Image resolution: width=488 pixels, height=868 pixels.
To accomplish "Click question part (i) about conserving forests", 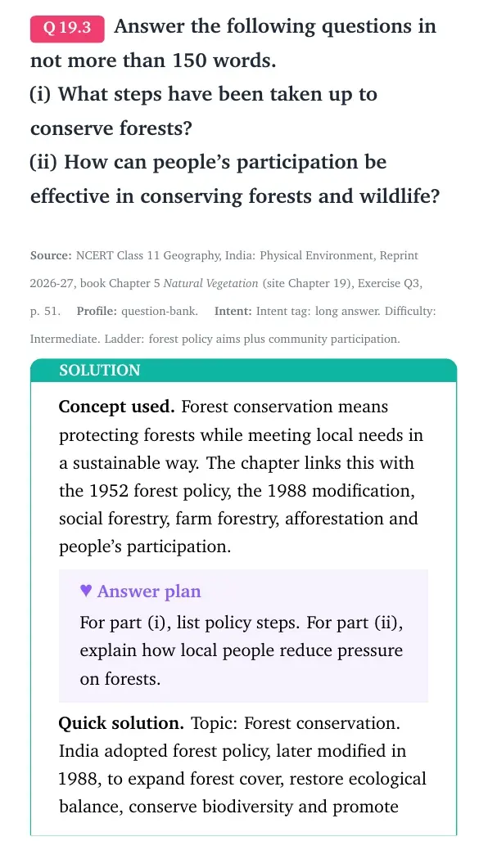I will tap(204, 111).
